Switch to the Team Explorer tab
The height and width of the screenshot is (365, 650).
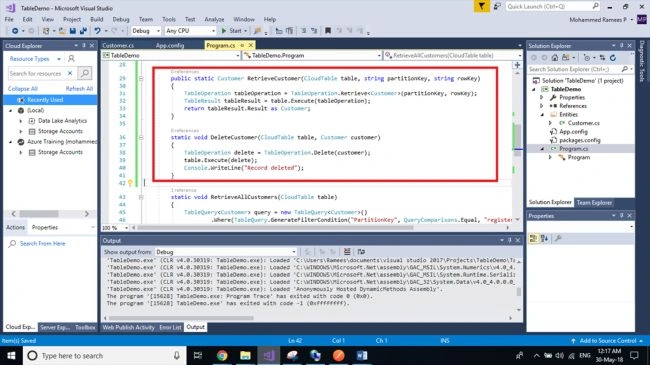tap(594, 202)
